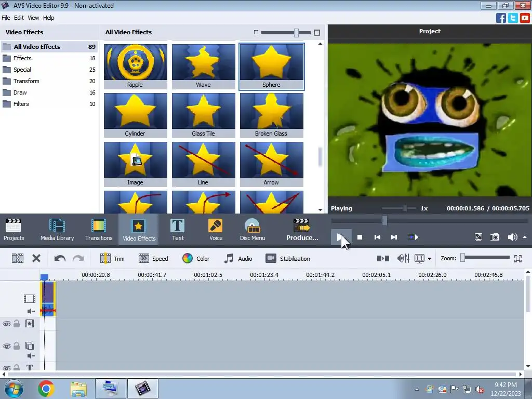Select the Filters folder
The width and height of the screenshot is (532, 399).
coord(49,104)
